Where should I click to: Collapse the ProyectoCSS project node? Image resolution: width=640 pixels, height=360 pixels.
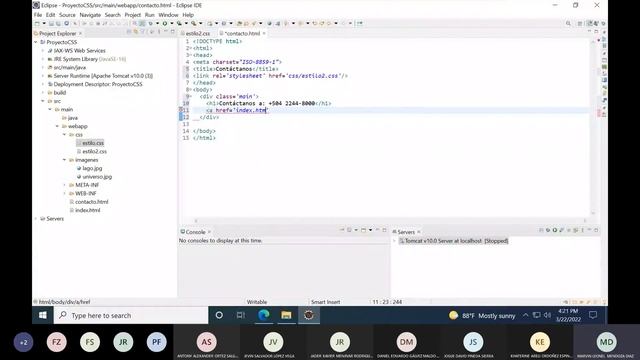[36, 42]
